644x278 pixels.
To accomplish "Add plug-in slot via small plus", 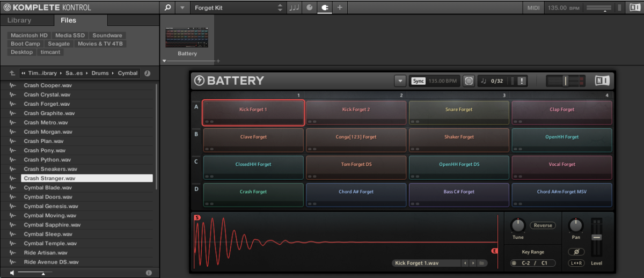I will 218,61.
